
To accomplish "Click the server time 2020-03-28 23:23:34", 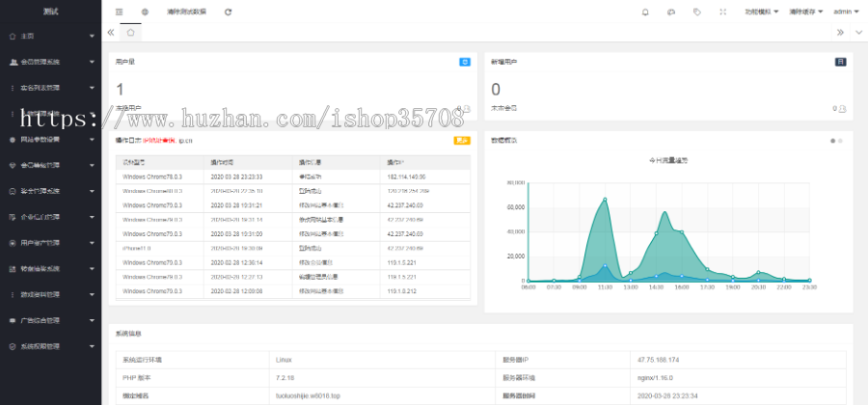I will click(x=665, y=396).
